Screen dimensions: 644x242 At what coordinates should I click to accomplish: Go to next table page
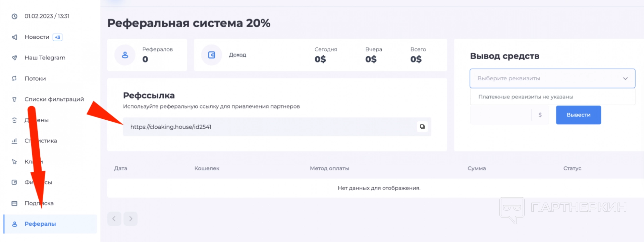tap(131, 219)
